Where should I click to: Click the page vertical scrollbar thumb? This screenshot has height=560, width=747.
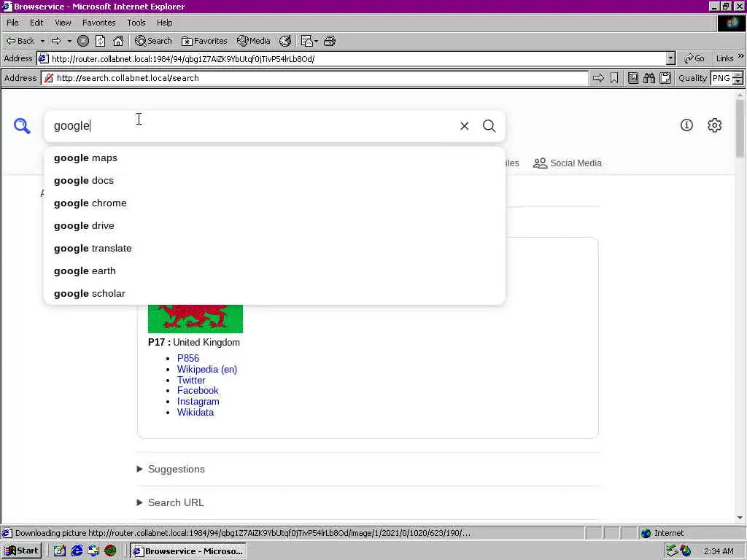point(740,128)
